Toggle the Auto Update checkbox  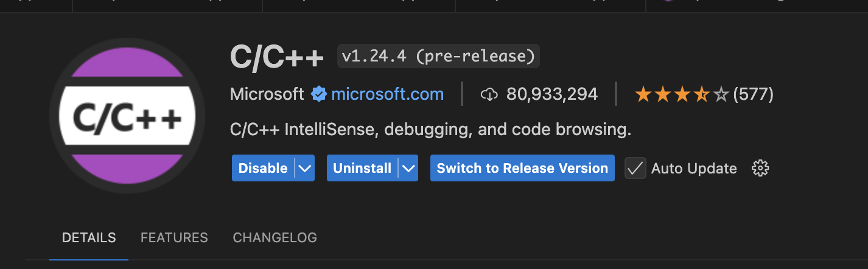[635, 169]
